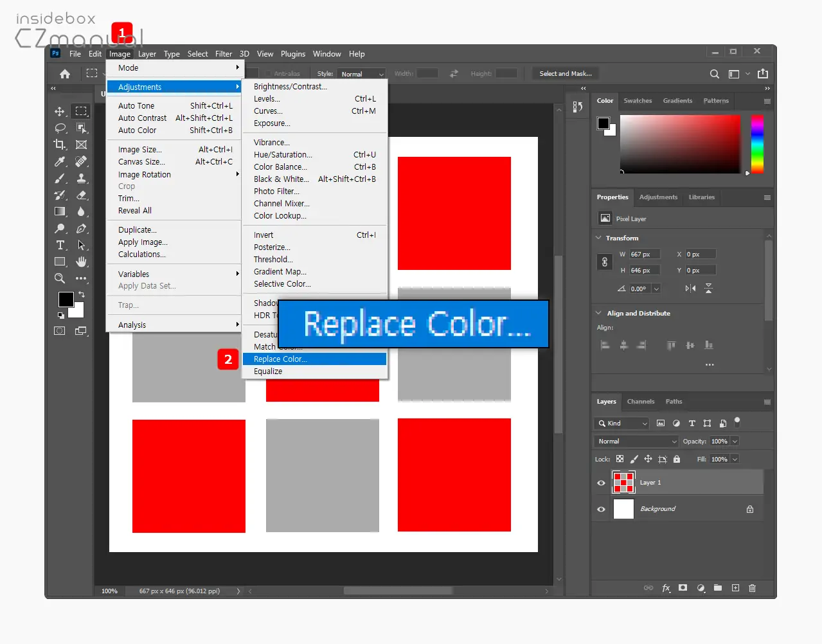
Task: Toggle lock image pixels brush icon
Action: pyautogui.click(x=634, y=459)
